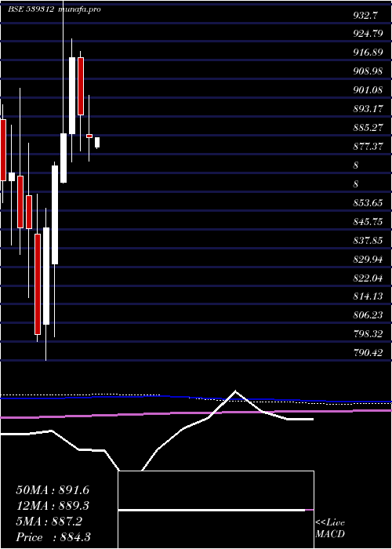Click the BSE 539312 ticker label
This screenshot has height=549, width=392.
point(31,9)
